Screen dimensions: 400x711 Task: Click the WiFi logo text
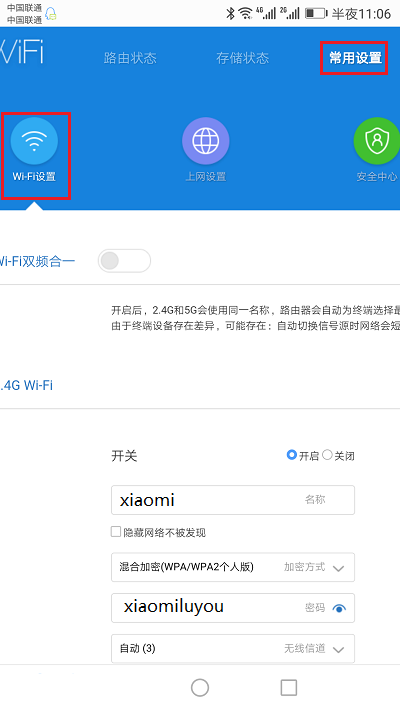(21, 52)
